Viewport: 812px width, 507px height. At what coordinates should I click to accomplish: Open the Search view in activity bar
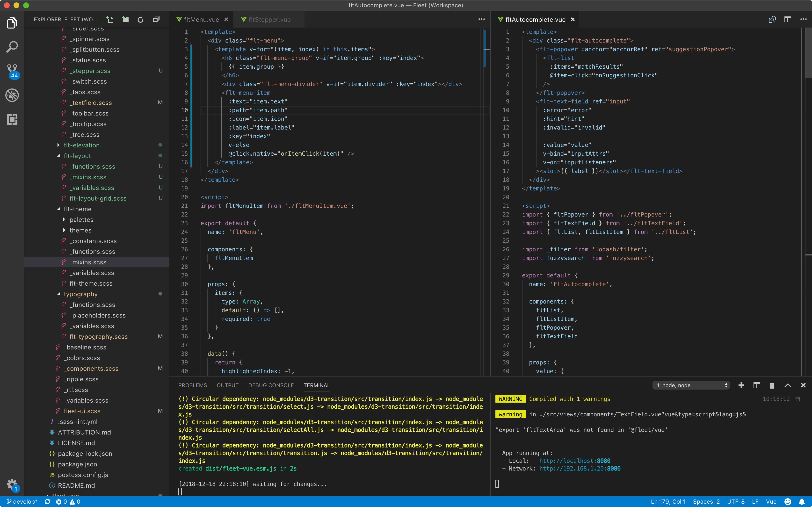pyautogui.click(x=12, y=47)
